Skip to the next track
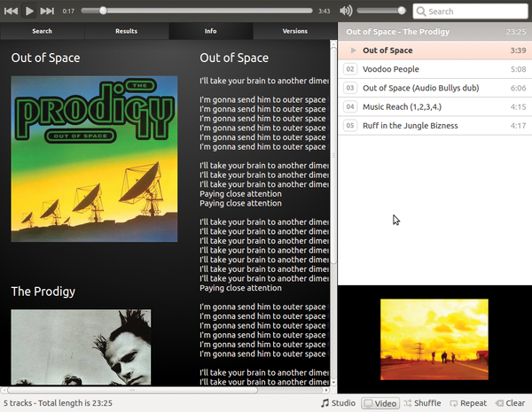This screenshot has height=412, width=532. click(x=47, y=12)
